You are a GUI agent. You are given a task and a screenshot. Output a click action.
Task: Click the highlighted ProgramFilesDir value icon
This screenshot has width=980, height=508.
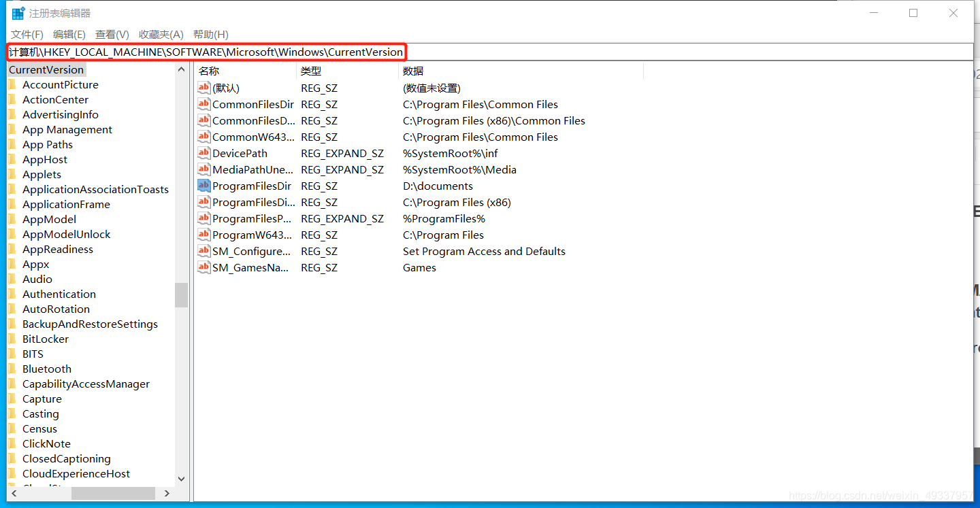pos(203,186)
